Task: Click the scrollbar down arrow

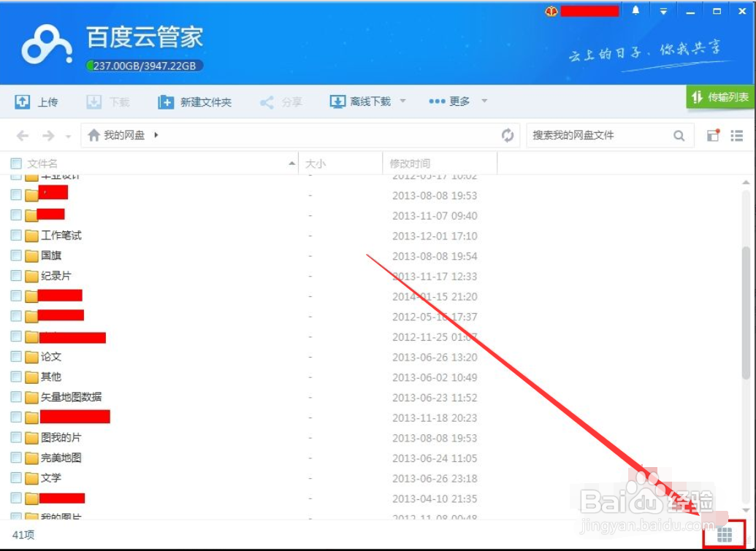Action: [x=746, y=511]
